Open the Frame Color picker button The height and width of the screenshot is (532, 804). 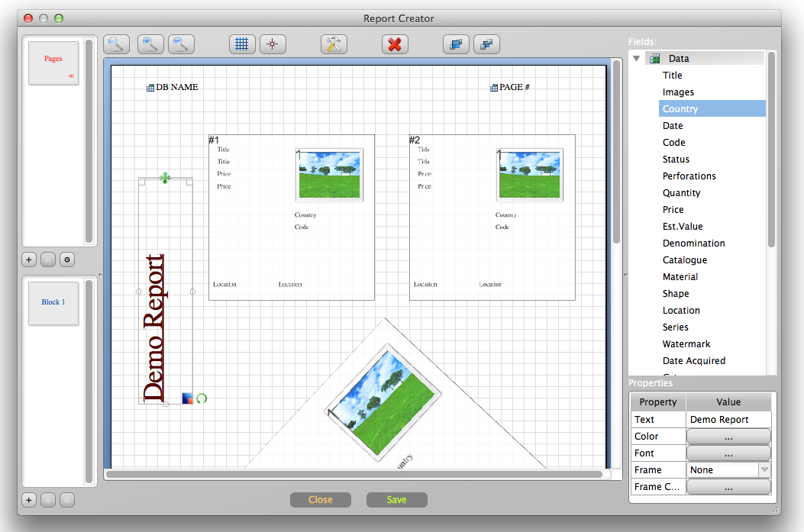(728, 487)
